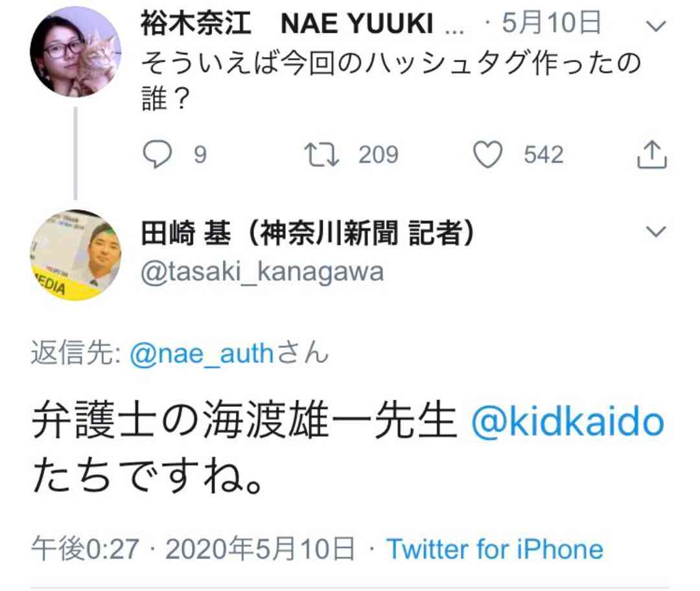Expand the chevron menu beside 田崎 基
The width and height of the screenshot is (700, 591).
[x=656, y=231]
